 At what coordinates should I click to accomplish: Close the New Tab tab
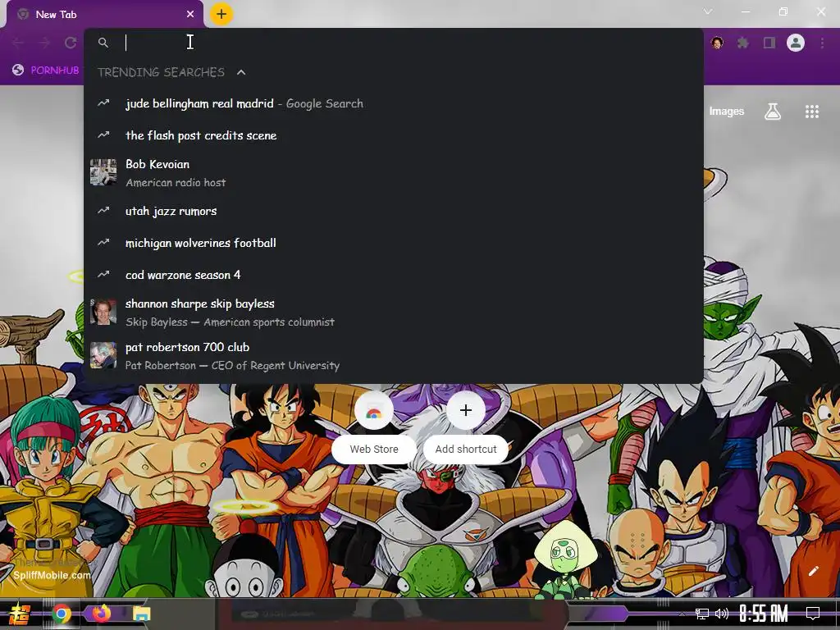coord(190,15)
